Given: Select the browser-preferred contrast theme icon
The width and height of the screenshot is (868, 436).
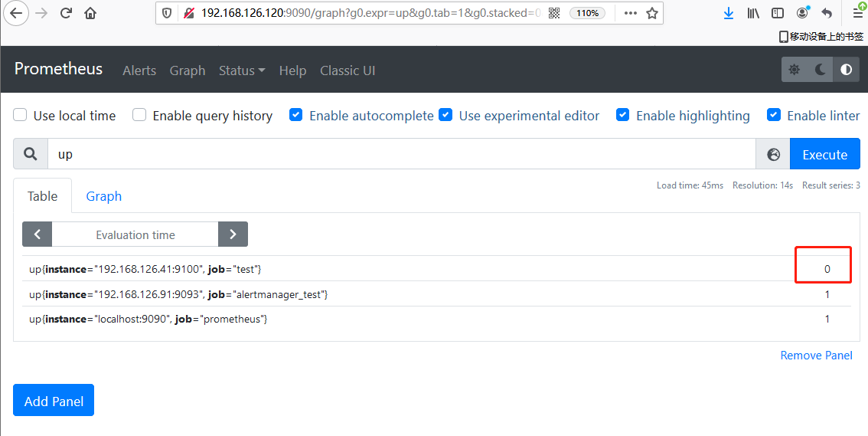Looking at the screenshot, I should pos(847,70).
